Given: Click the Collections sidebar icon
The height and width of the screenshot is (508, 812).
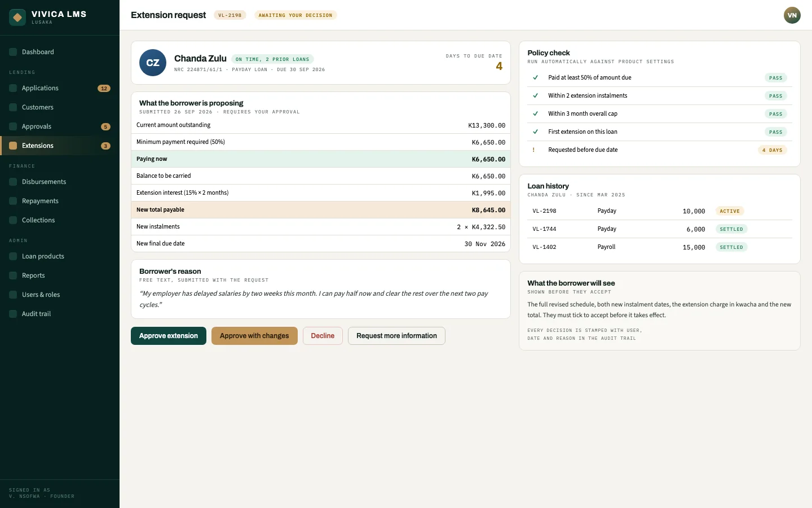Looking at the screenshot, I should (x=13, y=220).
